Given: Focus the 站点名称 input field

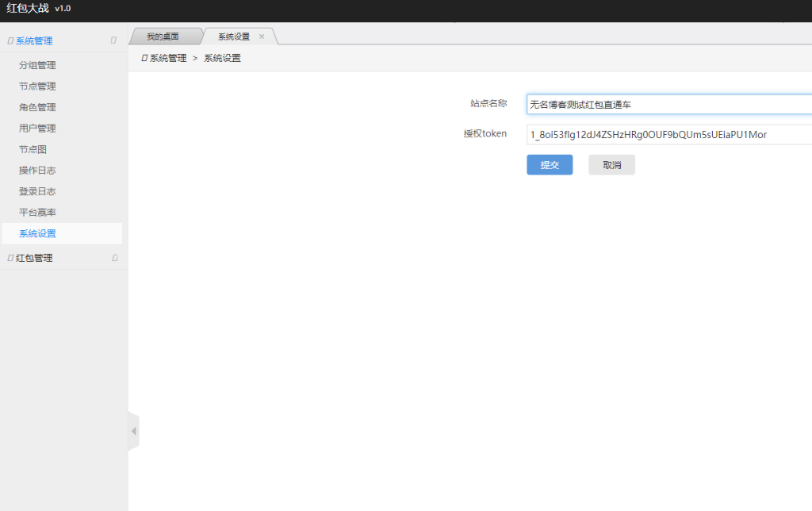Looking at the screenshot, I should [668, 104].
